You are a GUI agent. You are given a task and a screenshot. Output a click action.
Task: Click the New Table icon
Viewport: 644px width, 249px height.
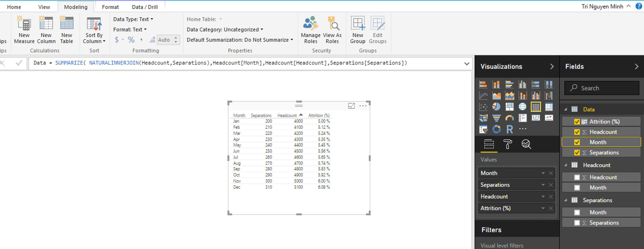tap(66, 23)
